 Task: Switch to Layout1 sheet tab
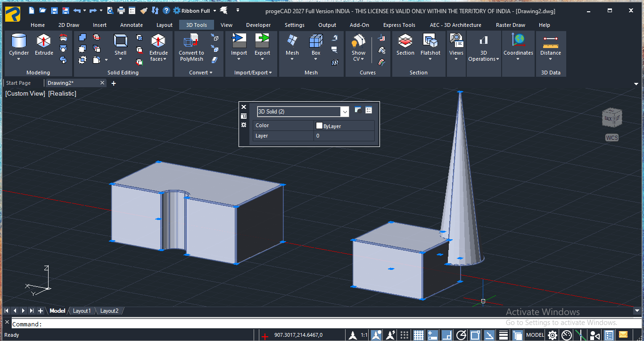tap(82, 311)
